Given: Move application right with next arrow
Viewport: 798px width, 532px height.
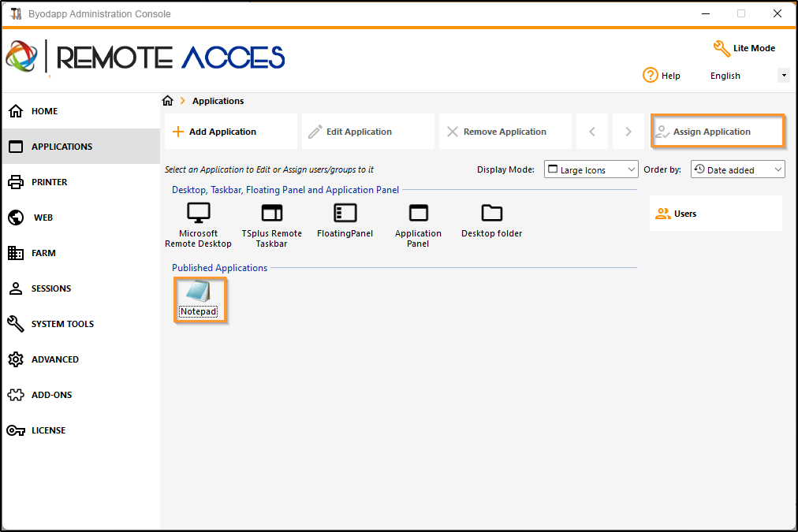Looking at the screenshot, I should pyautogui.click(x=628, y=132).
